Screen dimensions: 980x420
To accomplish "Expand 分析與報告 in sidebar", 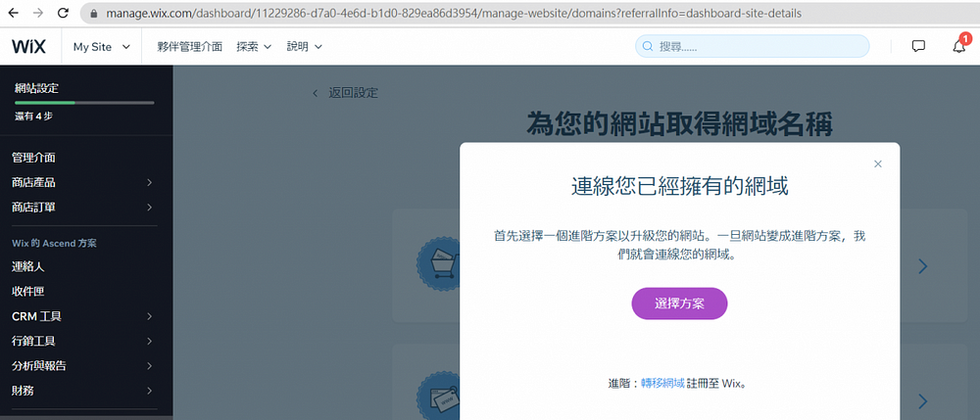I will [82, 366].
